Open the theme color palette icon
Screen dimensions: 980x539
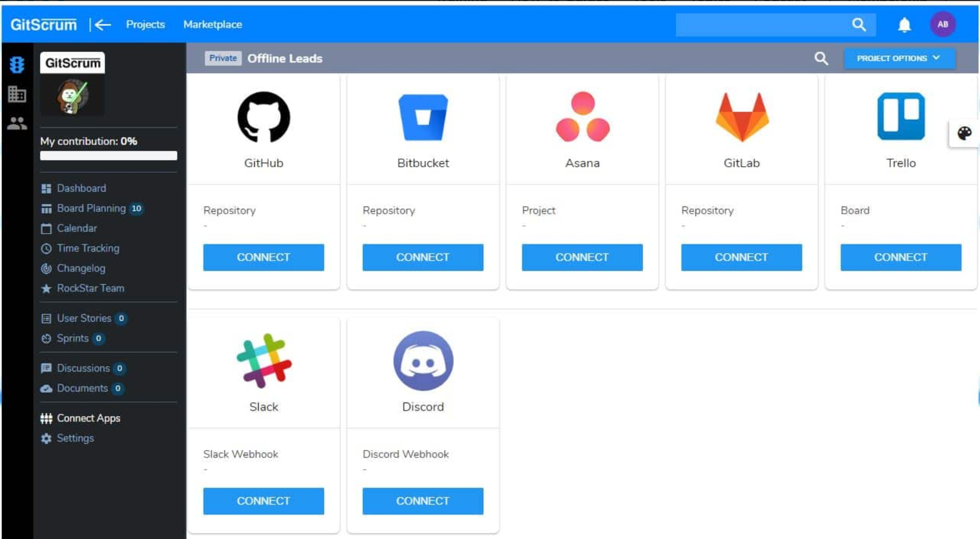click(964, 133)
